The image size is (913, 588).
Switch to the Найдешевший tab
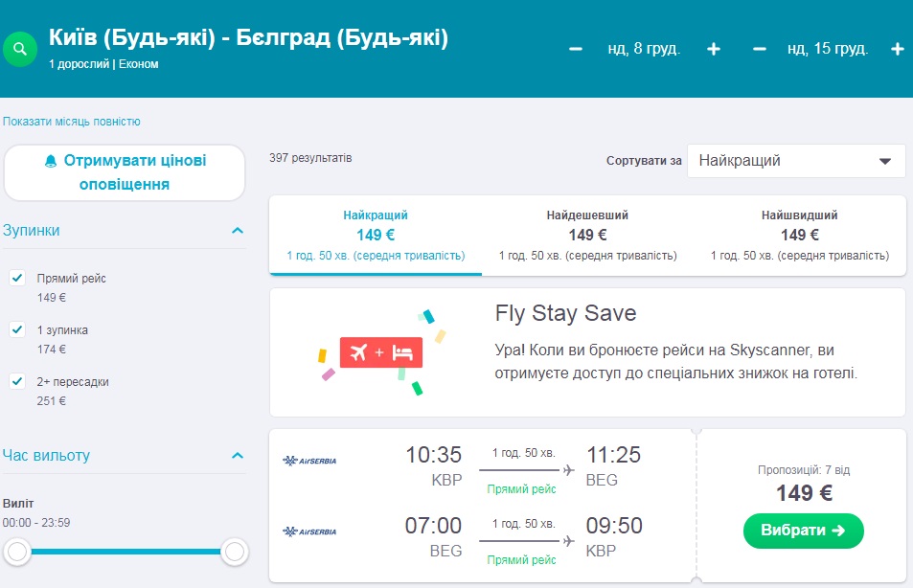(587, 235)
